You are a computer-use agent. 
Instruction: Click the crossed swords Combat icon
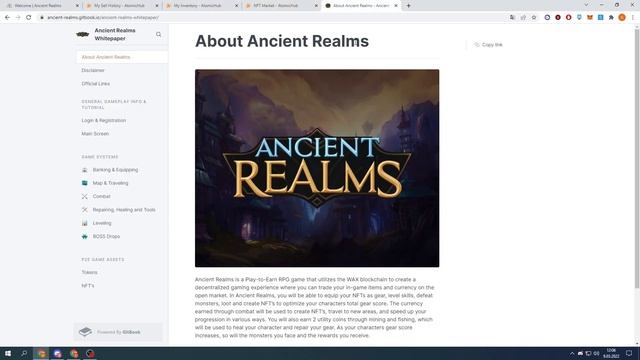coord(84,197)
